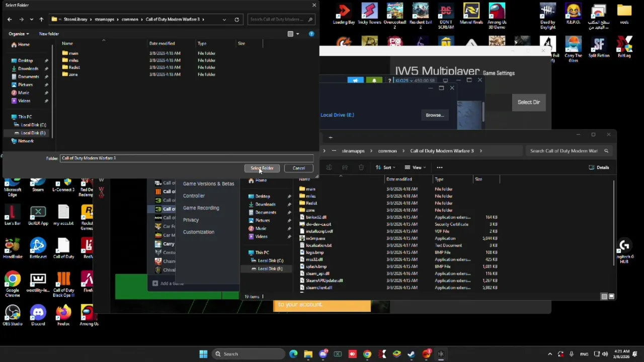Open the OBS Studio desktop shortcut
The width and height of the screenshot is (644, 362).
point(13,316)
